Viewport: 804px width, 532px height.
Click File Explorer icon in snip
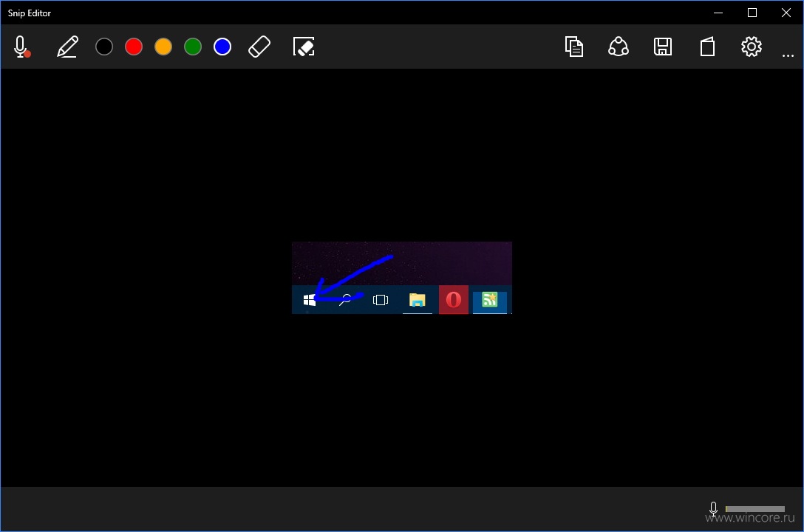(418, 300)
